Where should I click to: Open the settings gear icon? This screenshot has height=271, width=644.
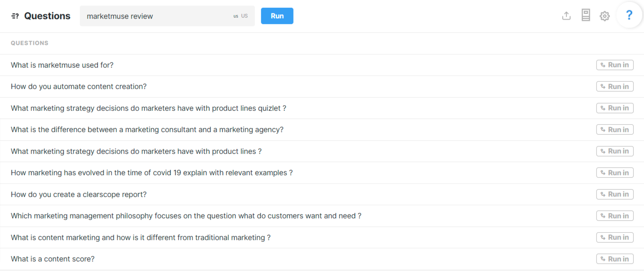click(x=605, y=16)
